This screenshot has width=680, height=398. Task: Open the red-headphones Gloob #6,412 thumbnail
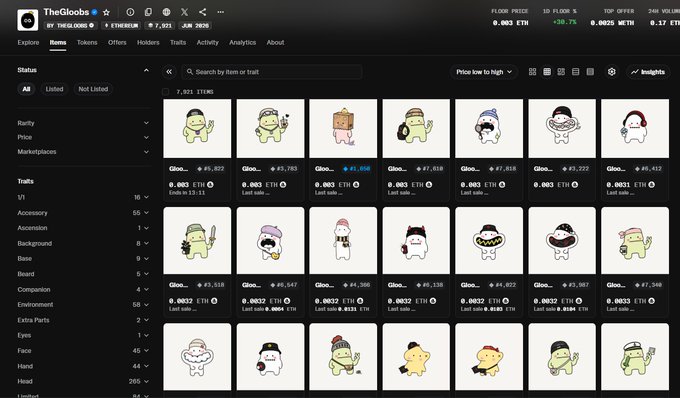coord(635,128)
